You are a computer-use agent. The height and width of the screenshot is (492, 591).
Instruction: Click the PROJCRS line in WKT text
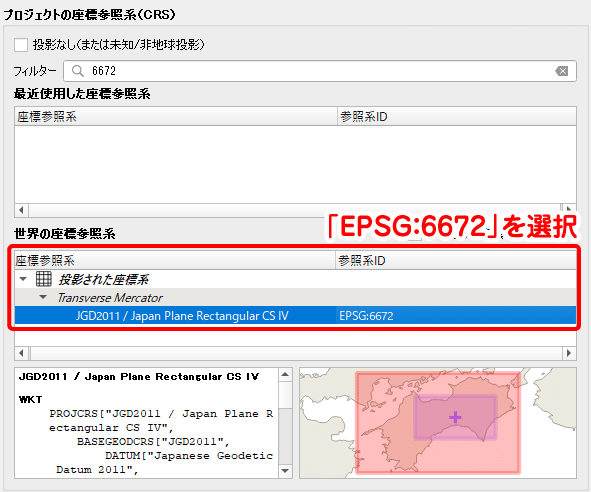(161, 414)
